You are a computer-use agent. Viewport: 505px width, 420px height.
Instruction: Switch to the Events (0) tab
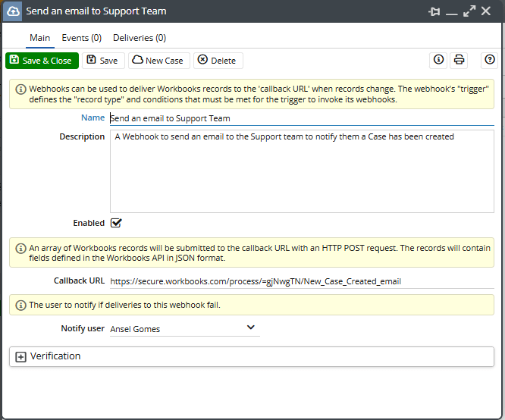pos(81,38)
